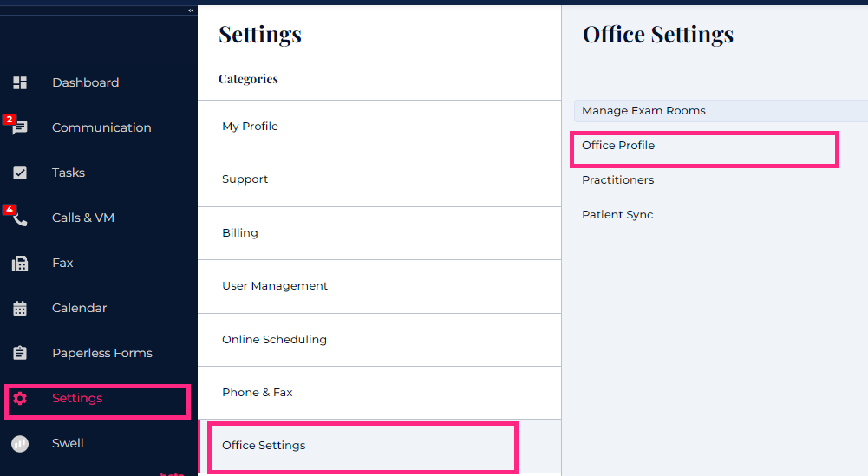Open the Office Profile link
Viewport: 868px width, 476px height.
[618, 146]
